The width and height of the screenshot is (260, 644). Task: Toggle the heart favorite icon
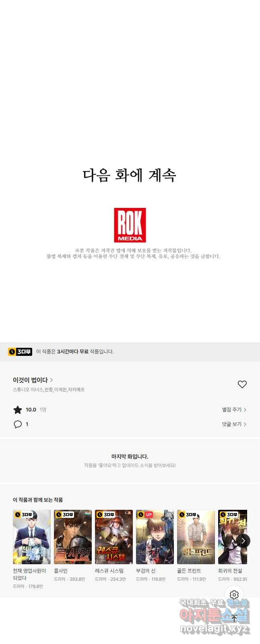(242, 384)
